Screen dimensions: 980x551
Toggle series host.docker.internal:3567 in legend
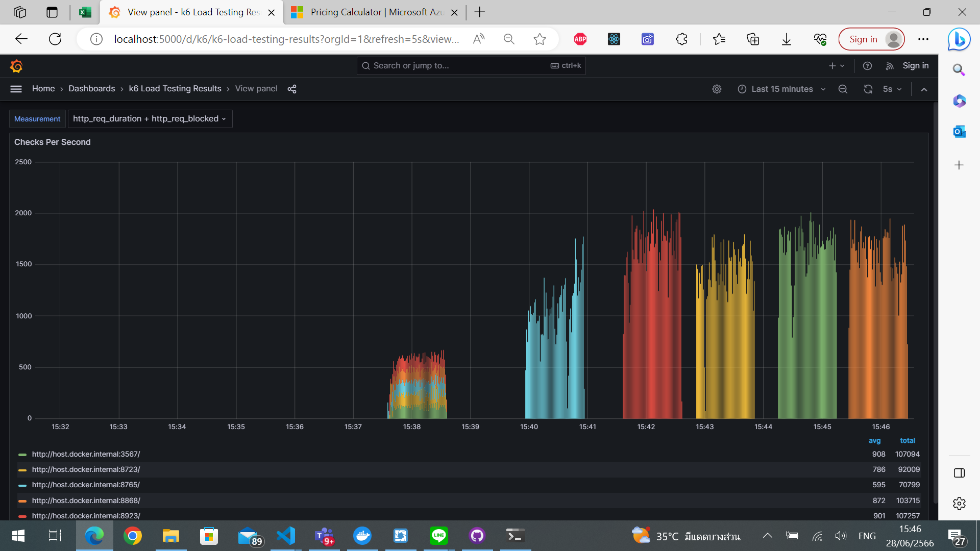pyautogui.click(x=86, y=454)
